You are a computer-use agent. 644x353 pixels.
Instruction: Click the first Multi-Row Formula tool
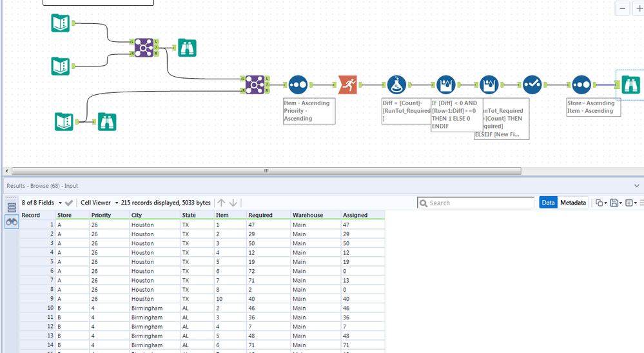[445, 85]
